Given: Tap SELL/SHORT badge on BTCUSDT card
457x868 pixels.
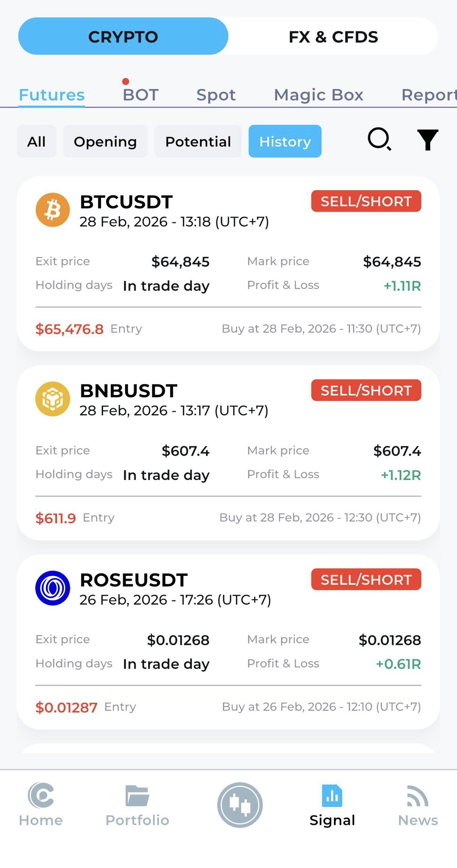Looking at the screenshot, I should point(366,201).
